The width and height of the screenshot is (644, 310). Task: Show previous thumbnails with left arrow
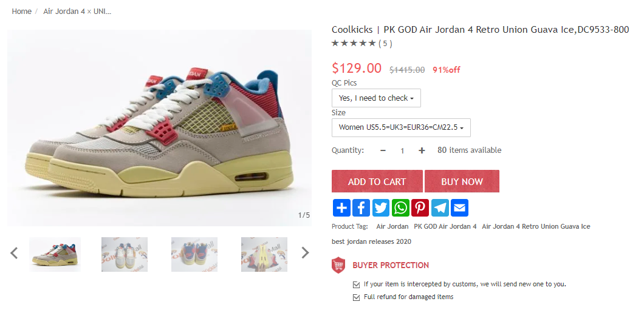(14, 253)
